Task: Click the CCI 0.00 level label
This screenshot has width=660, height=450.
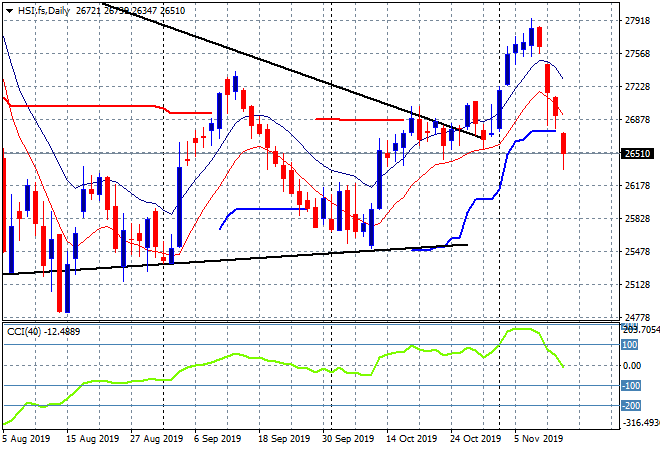Action: 632,365
